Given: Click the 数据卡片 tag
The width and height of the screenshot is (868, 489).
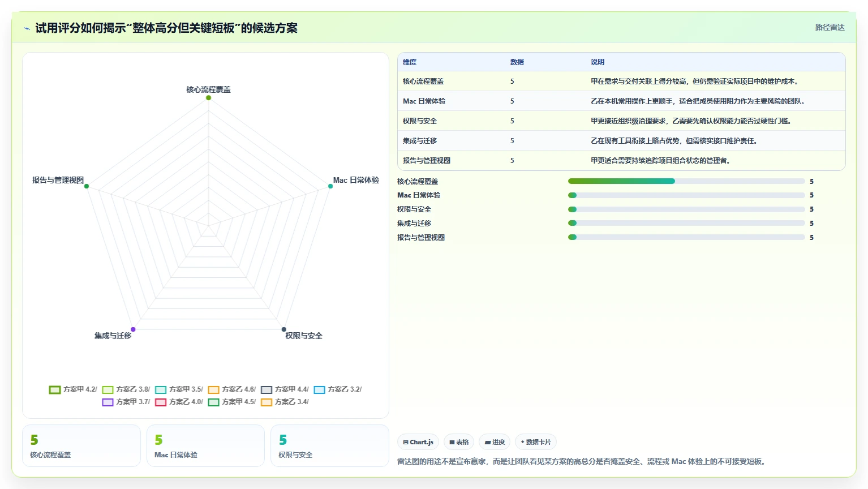Looking at the screenshot, I should 536,442.
